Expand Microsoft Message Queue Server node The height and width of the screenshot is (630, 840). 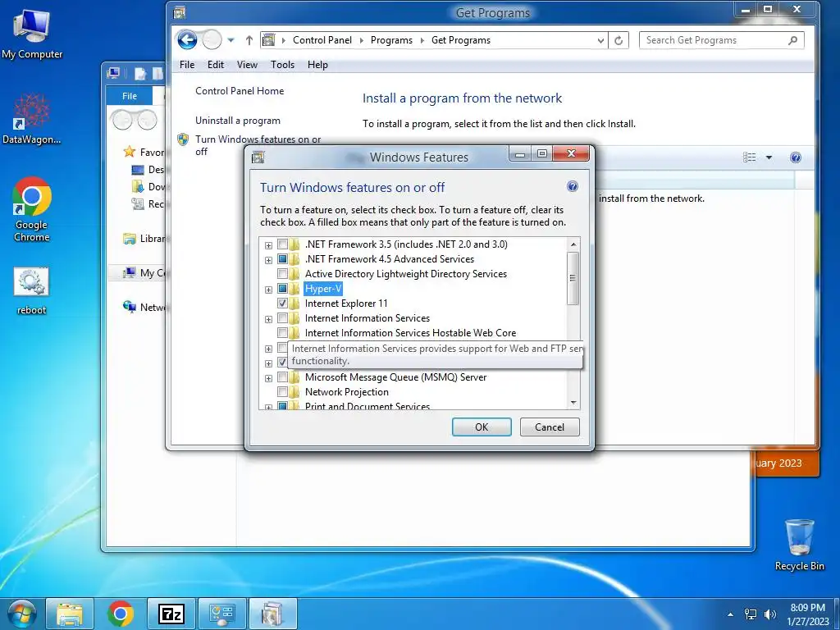pos(268,378)
